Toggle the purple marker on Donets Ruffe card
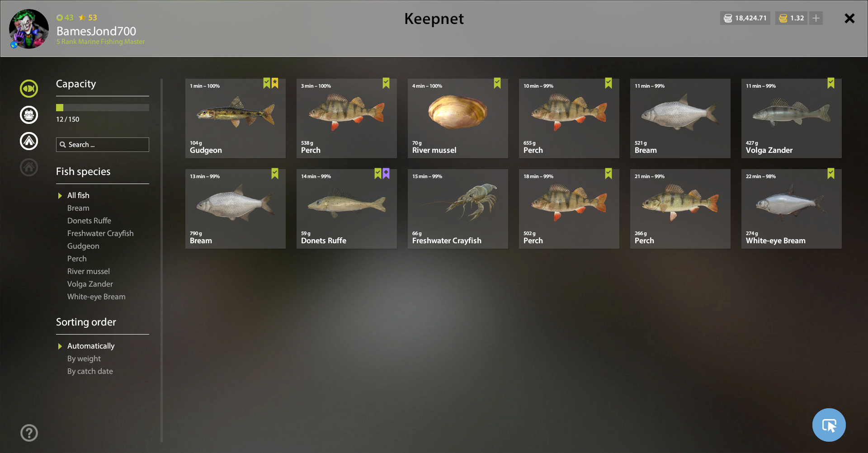 (x=386, y=174)
